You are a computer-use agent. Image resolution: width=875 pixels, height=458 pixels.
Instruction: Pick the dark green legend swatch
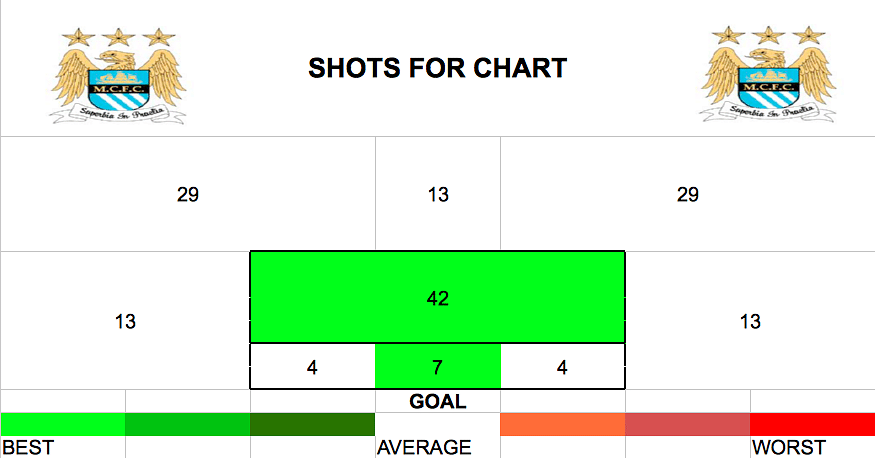pyautogui.click(x=312, y=425)
